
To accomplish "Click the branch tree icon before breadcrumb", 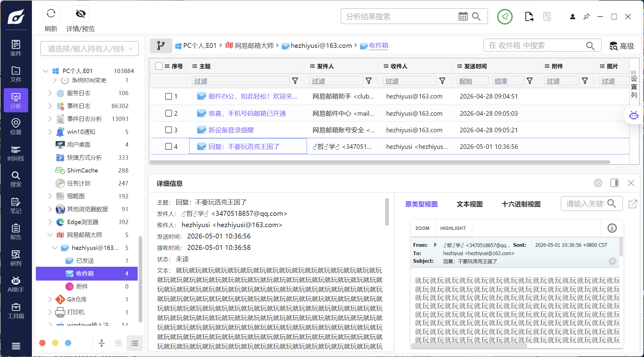I will click(x=161, y=46).
